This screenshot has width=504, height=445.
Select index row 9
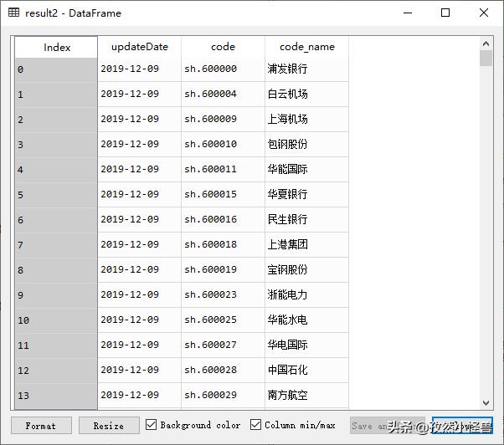click(56, 295)
